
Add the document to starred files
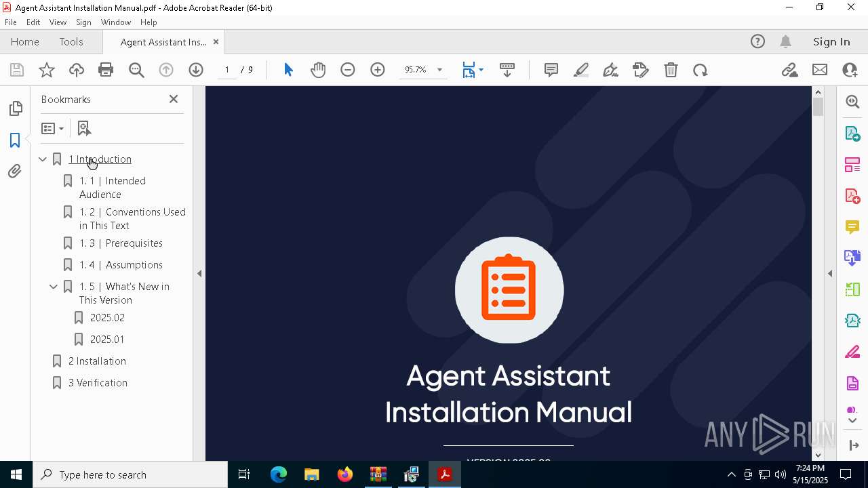(47, 70)
